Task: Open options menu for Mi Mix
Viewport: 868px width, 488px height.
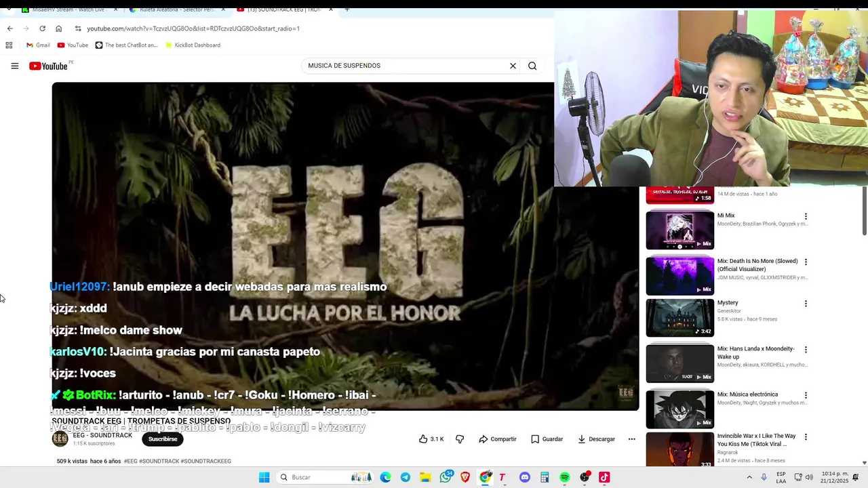Action: [x=806, y=216]
